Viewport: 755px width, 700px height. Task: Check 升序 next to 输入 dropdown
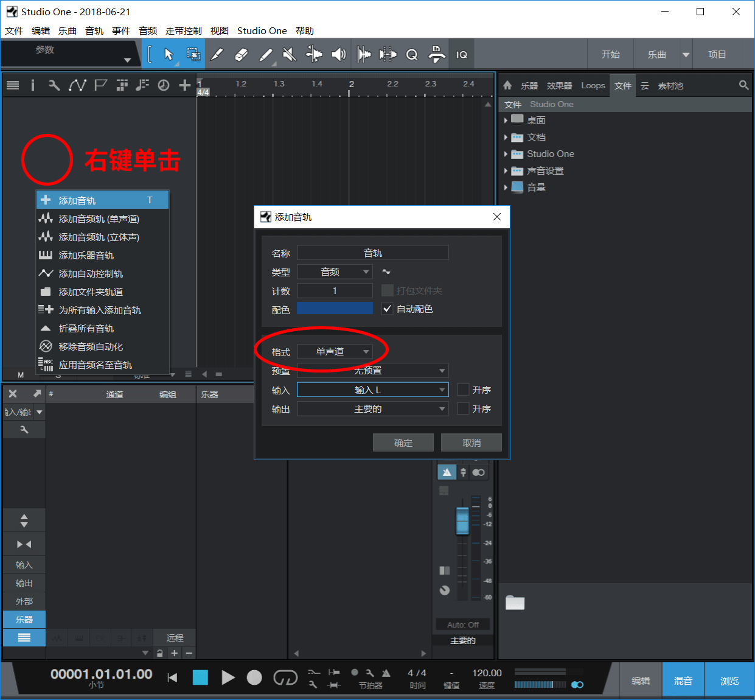(463, 390)
